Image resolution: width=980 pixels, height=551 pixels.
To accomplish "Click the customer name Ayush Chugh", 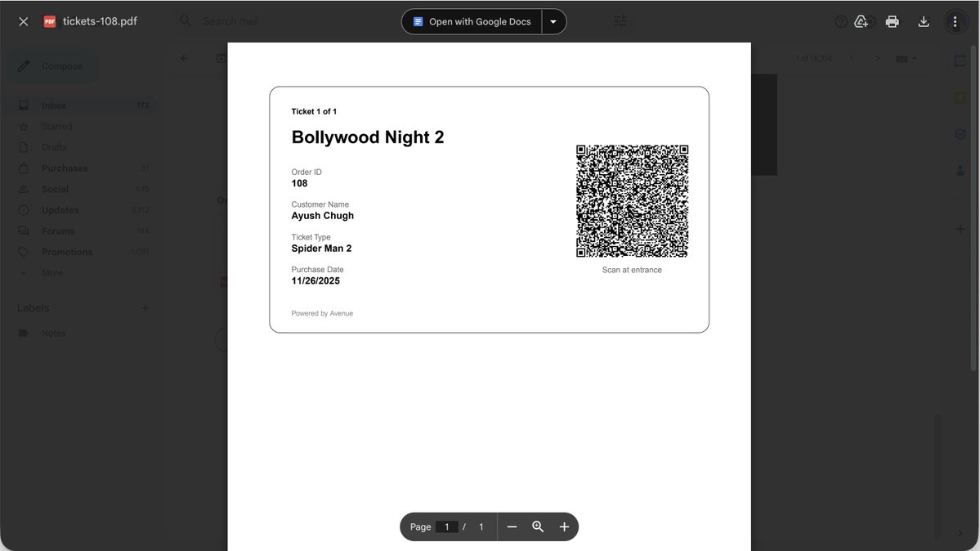I will click(x=323, y=216).
